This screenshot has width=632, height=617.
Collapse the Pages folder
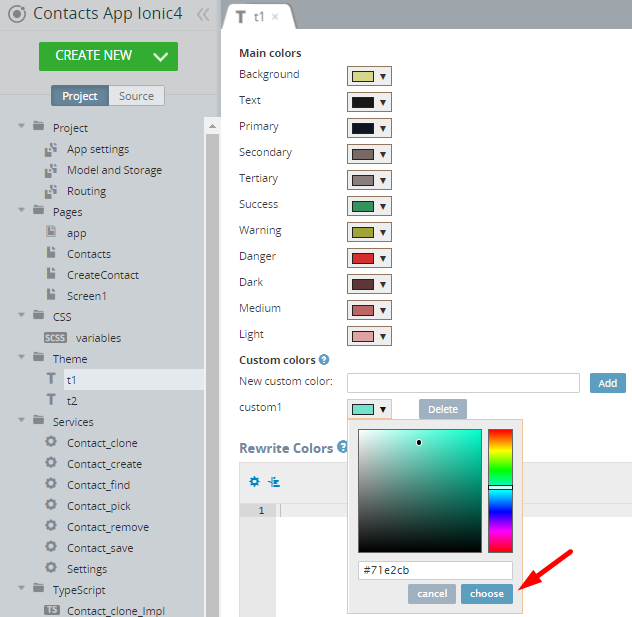[22, 210]
